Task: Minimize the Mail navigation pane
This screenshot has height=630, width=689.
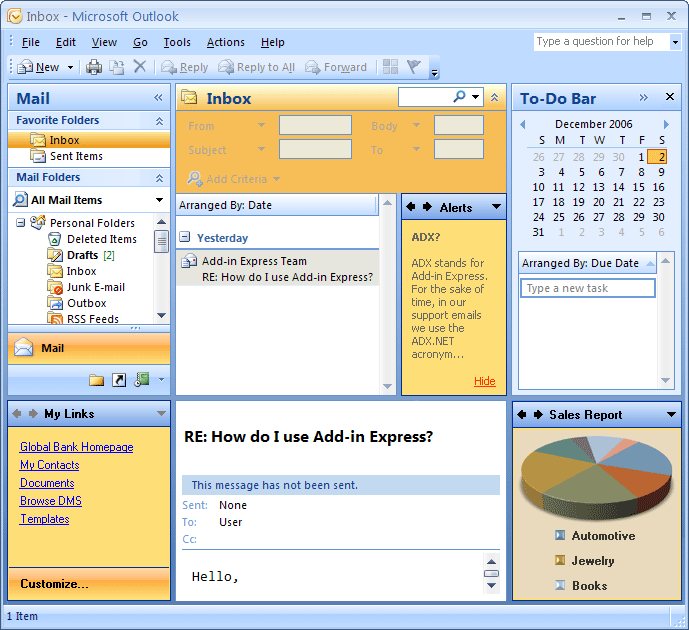Action: 158,98
